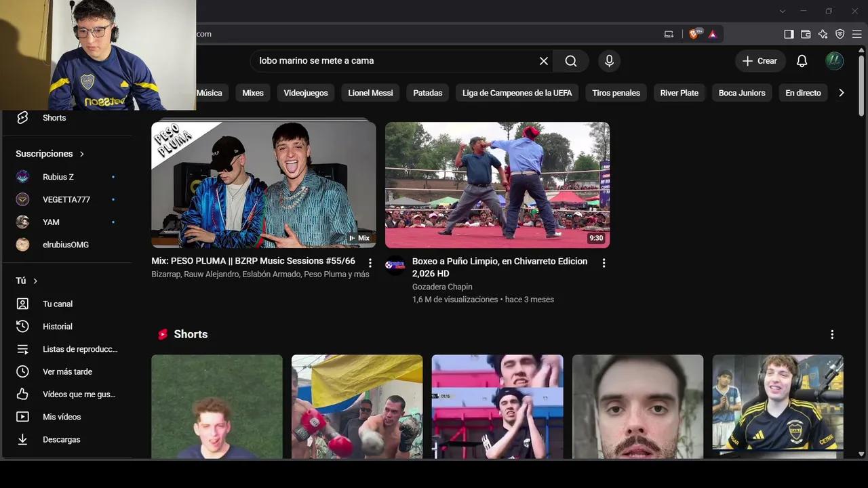The image size is (868, 488).
Task: Open the Brave main hamburger menu
Action: point(857,34)
